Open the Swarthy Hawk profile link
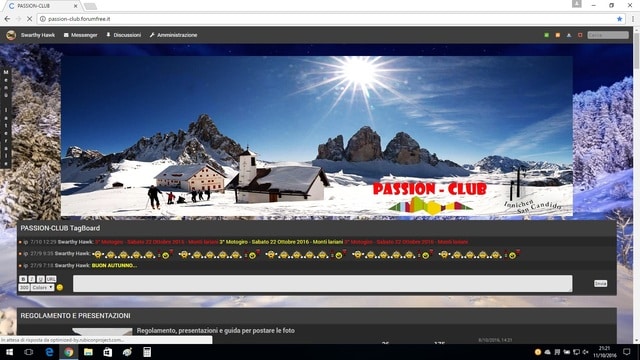 [38, 35]
